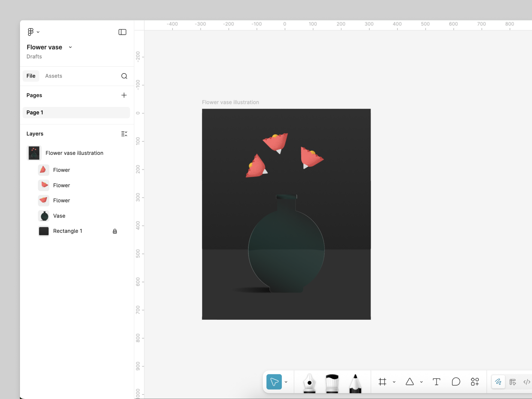Switch to the Assets tab
The height and width of the screenshot is (399, 532).
click(x=53, y=76)
